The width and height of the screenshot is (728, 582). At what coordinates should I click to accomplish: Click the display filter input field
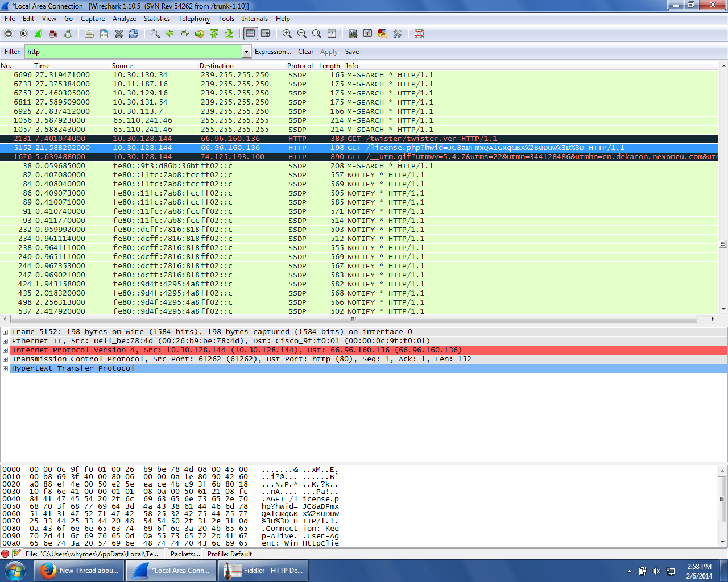[133, 52]
